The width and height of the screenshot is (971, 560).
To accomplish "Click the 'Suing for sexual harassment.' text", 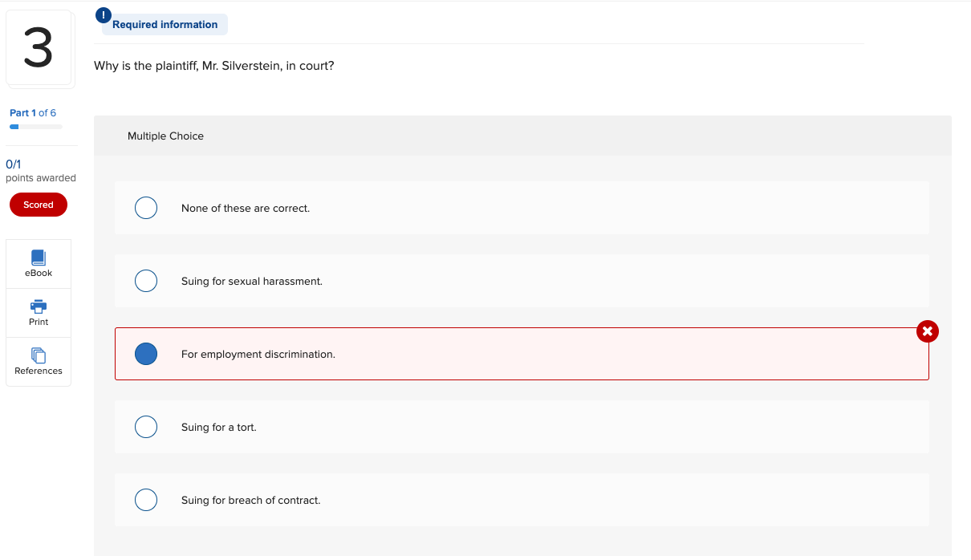I will tap(252, 282).
